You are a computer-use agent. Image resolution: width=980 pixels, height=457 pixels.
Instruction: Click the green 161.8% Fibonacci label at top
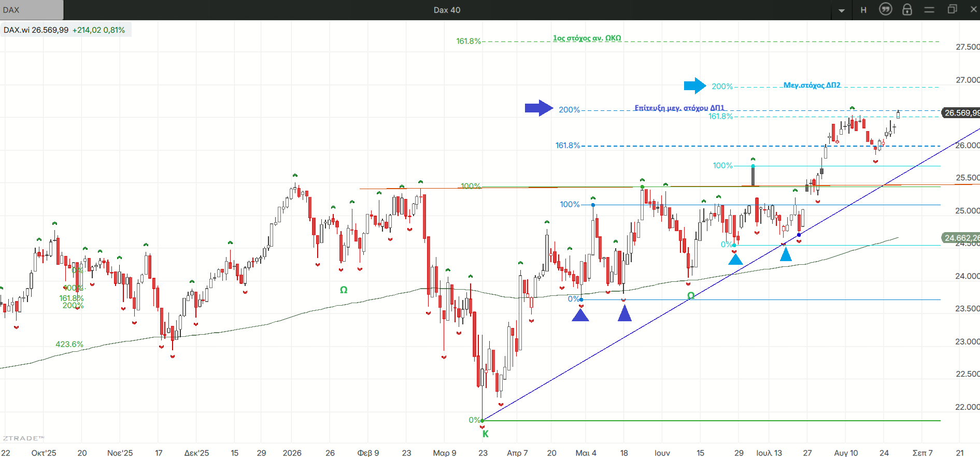(x=468, y=41)
